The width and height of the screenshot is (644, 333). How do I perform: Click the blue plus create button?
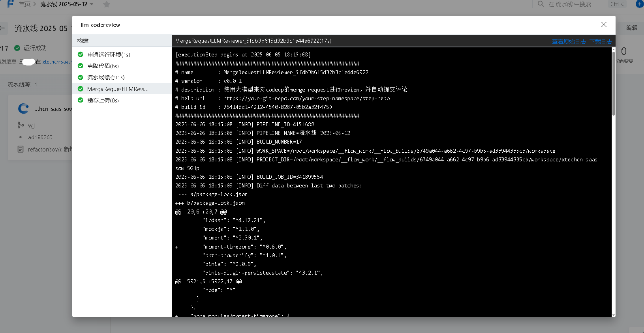click(639, 4)
